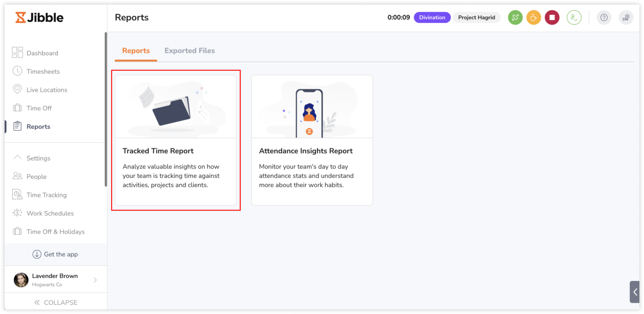
Task: View Live Locations
Action: 47,90
